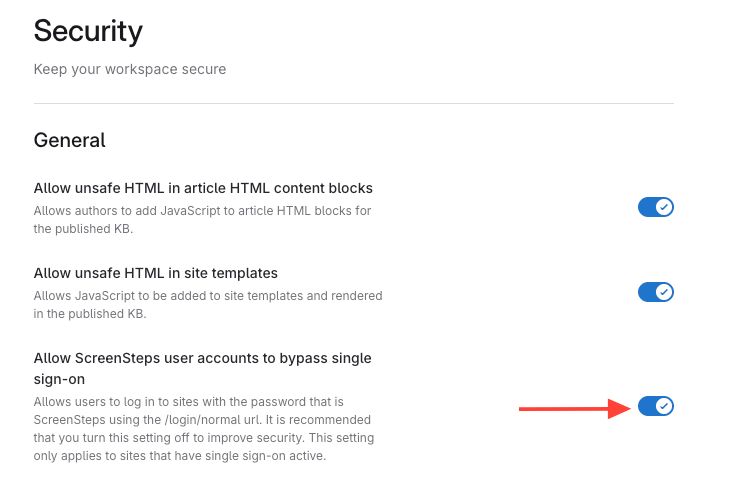This screenshot has width=750, height=488.
Task: Click the Security page heading
Action: click(x=88, y=31)
